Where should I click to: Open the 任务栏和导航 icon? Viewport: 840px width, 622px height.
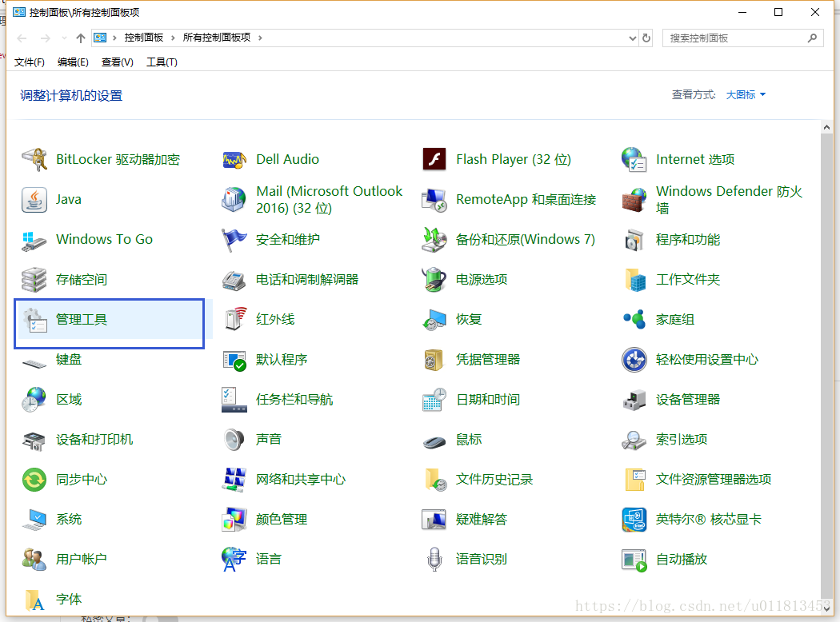pos(234,399)
